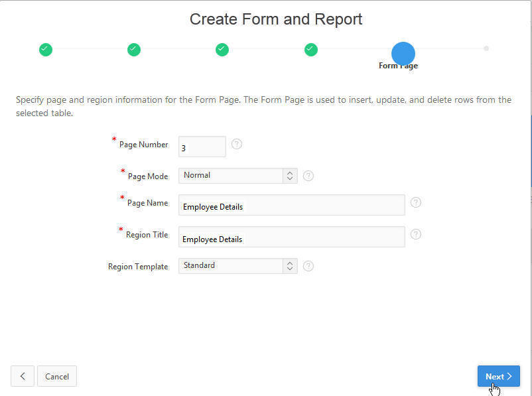Edit the Region Title text field

pyautogui.click(x=291, y=237)
